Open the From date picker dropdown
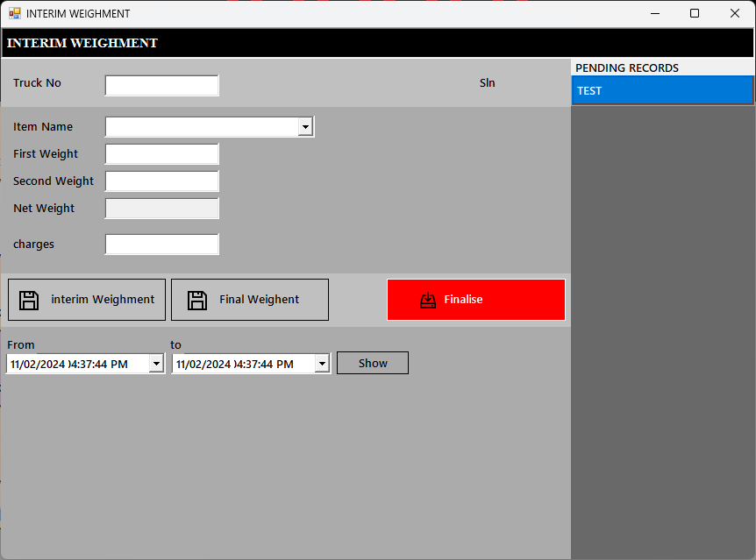The width and height of the screenshot is (756, 560). point(156,364)
